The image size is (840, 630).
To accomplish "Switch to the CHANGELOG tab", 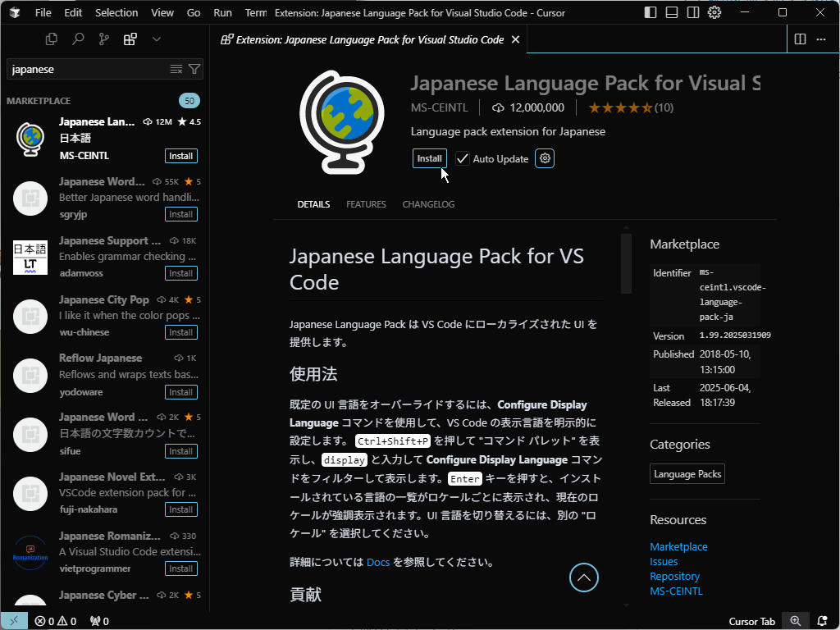I will pyautogui.click(x=428, y=204).
